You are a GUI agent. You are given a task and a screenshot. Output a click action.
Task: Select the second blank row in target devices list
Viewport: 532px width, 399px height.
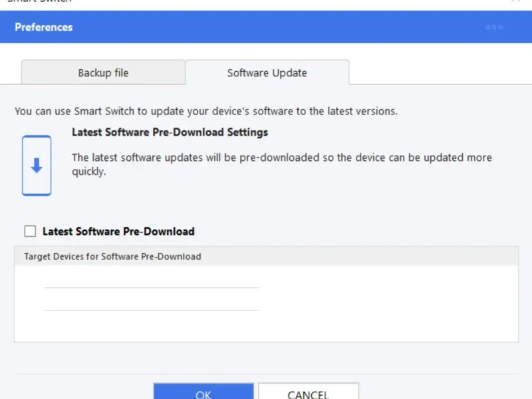pos(151,300)
